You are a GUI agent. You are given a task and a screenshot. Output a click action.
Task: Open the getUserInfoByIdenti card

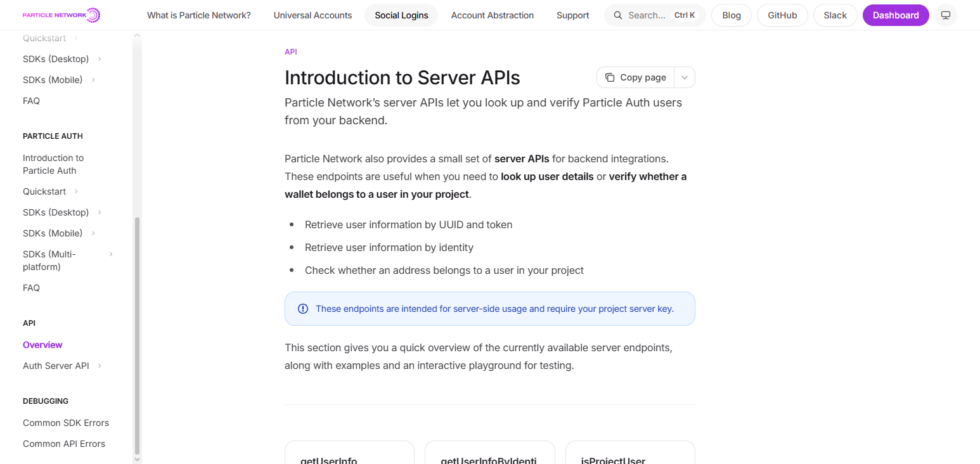490,453
